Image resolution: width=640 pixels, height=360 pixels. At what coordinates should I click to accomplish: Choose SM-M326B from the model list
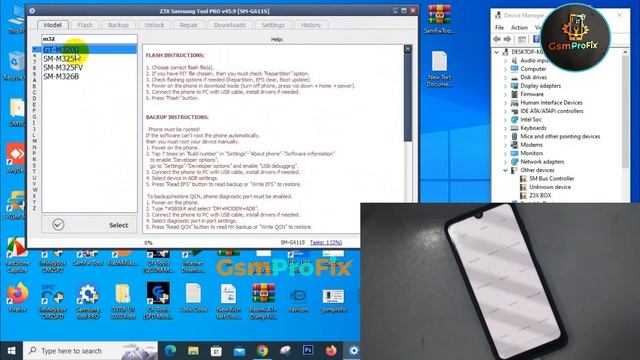pos(89,76)
